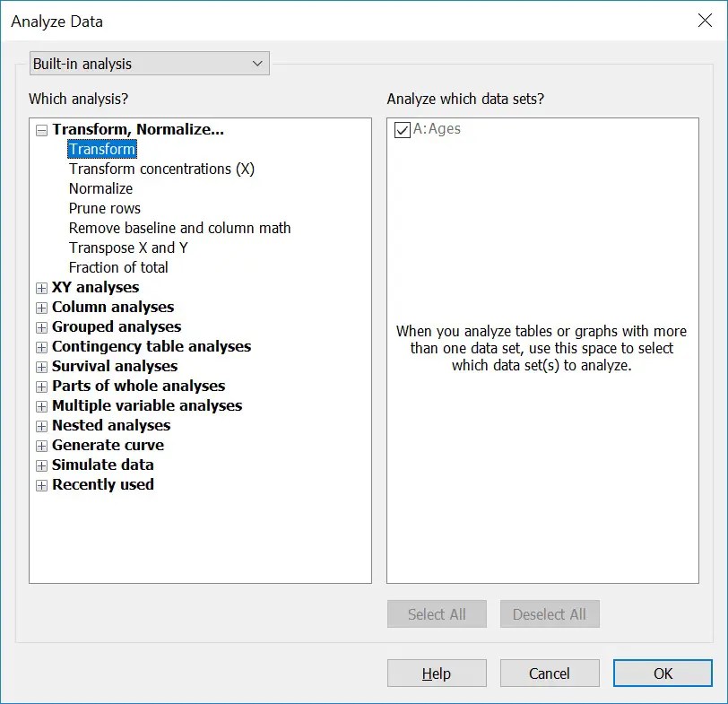Collapse the Transform, Normalize section
The width and height of the screenshot is (728, 704).
tap(41, 129)
